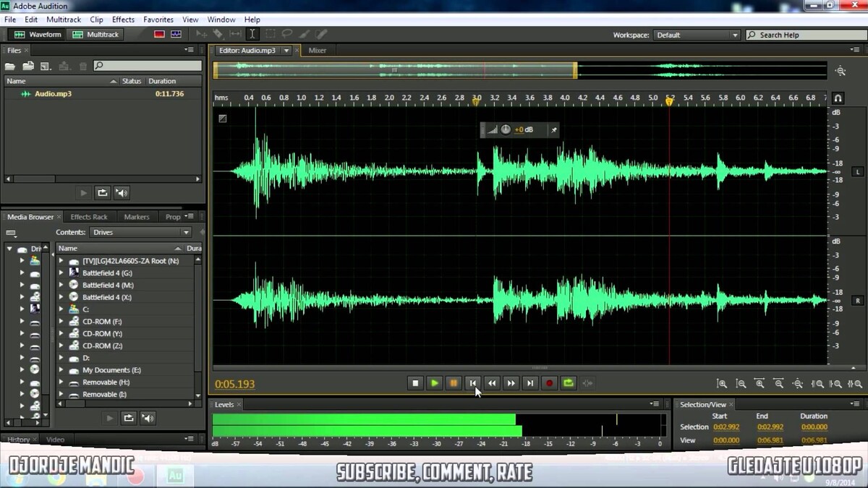Toggle Loop Playback in transport
The height and width of the screenshot is (488, 868).
tap(569, 383)
